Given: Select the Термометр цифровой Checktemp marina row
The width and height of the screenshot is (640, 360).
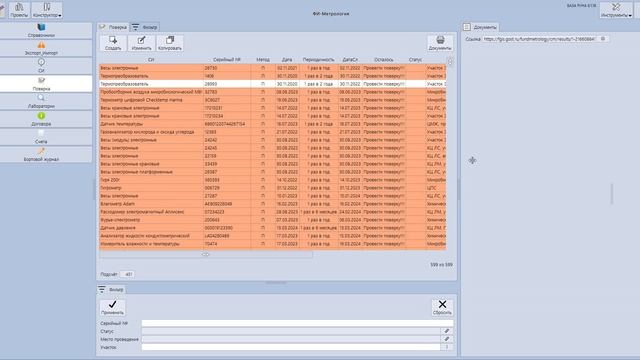Looking at the screenshot, I should [273, 100].
